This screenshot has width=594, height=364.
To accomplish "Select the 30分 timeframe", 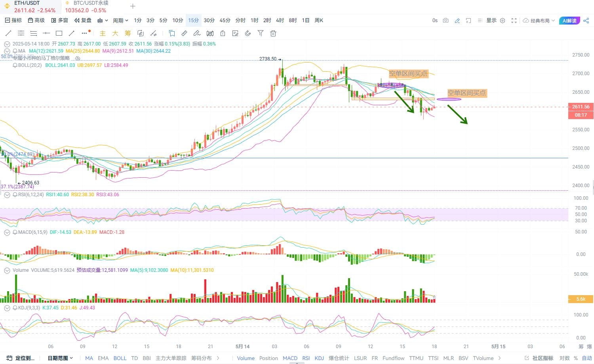I will [209, 21].
